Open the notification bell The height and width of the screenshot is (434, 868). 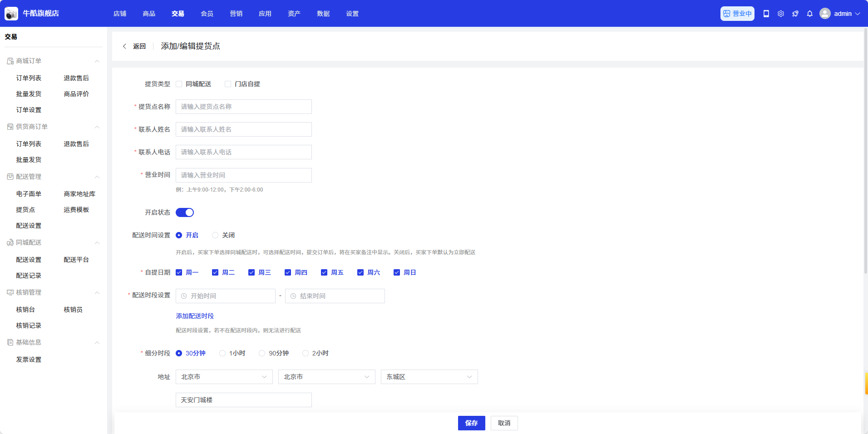pos(810,14)
